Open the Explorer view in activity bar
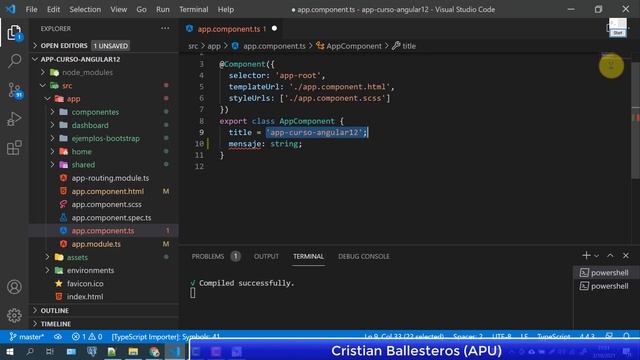Screen dimensions: 640x360 [14, 33]
